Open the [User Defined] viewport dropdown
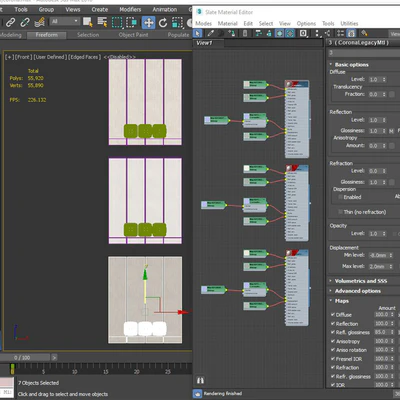 [x=50, y=57]
